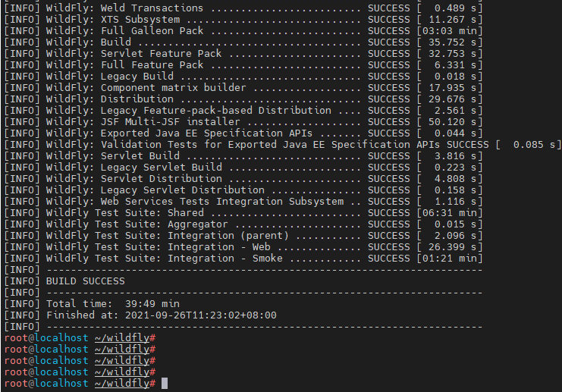The width and height of the screenshot is (562, 392).
Task: Click the Weld Transactions build line
Action: click(x=243, y=8)
